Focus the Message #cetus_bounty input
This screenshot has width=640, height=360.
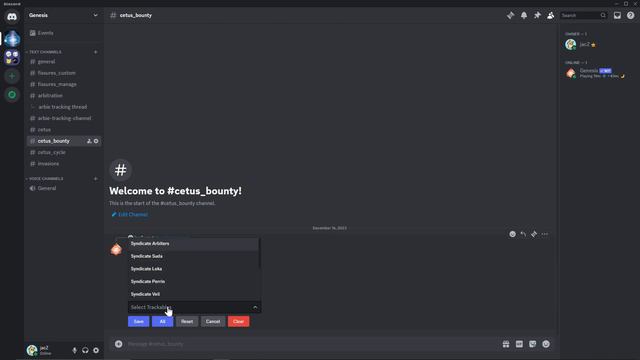[312, 344]
